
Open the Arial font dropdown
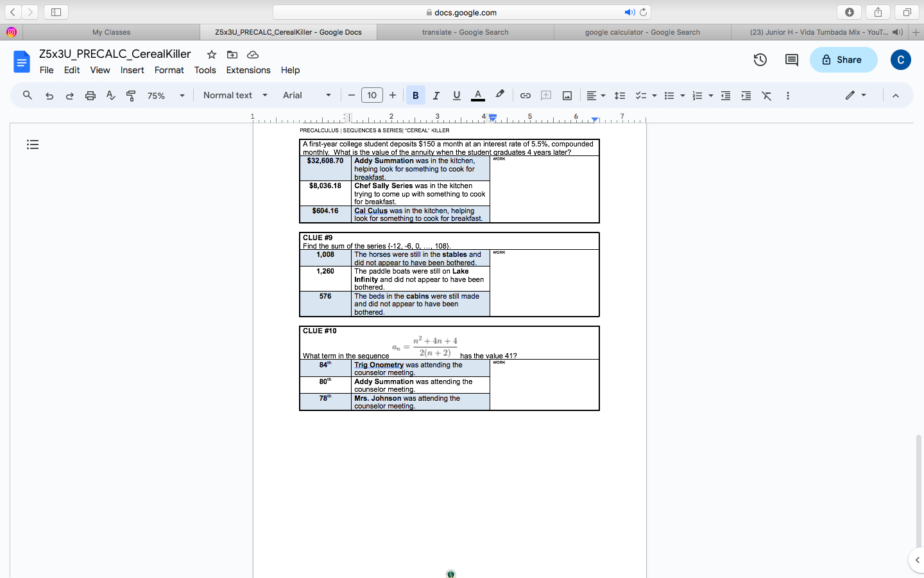pyautogui.click(x=307, y=95)
